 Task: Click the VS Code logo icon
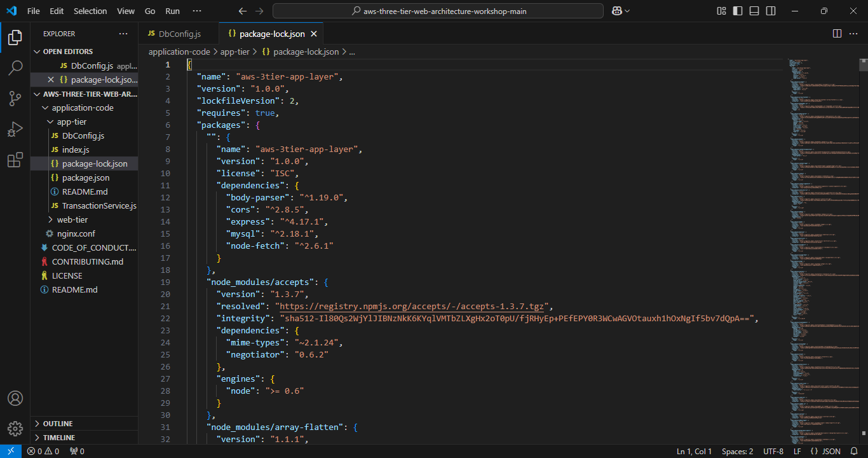click(11, 11)
